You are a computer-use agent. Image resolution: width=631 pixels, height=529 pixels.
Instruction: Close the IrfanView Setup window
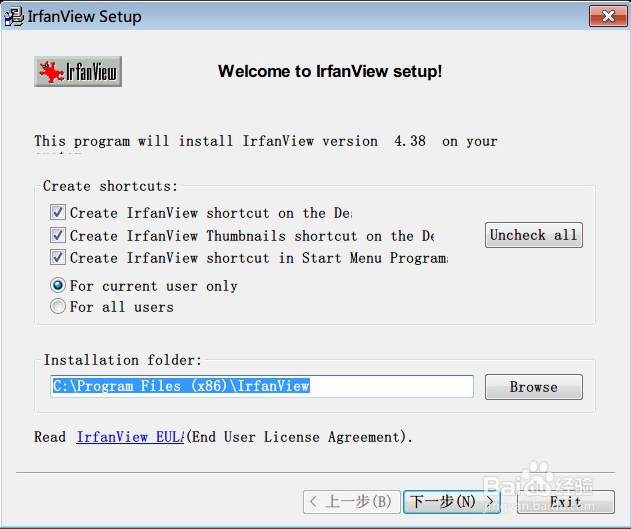(x=608, y=16)
